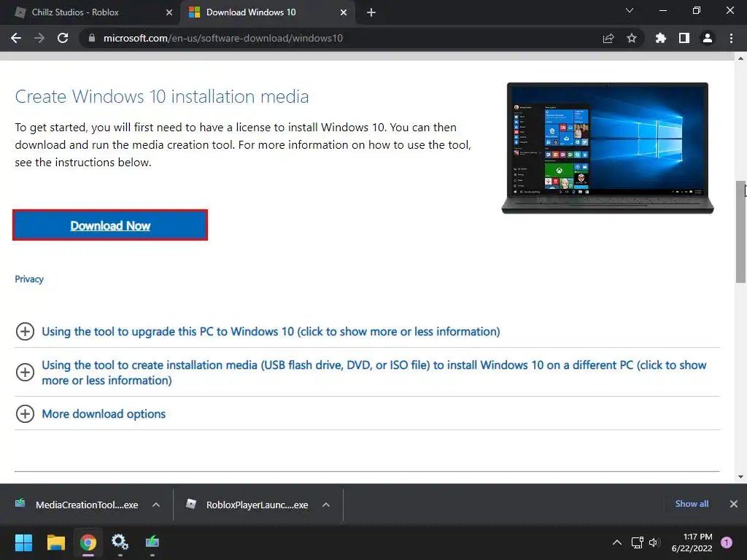747x560 pixels.
Task: Share this page using the share icon
Action: 608,38
